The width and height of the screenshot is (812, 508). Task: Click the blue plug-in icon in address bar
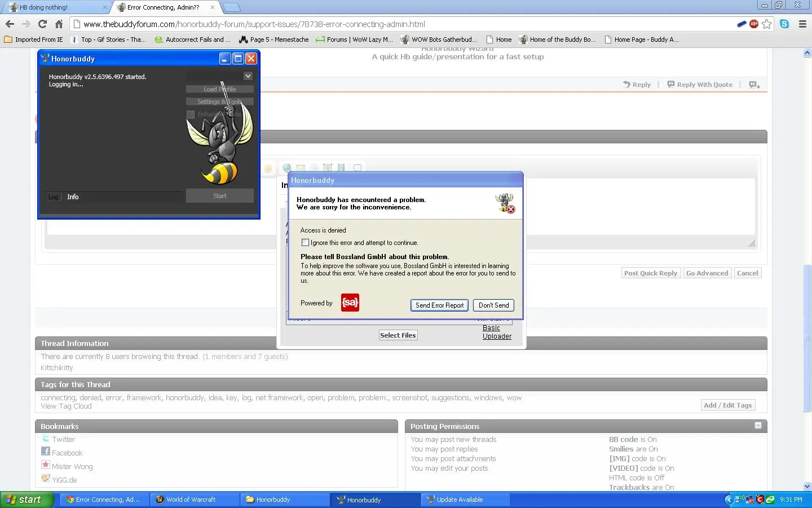742,24
